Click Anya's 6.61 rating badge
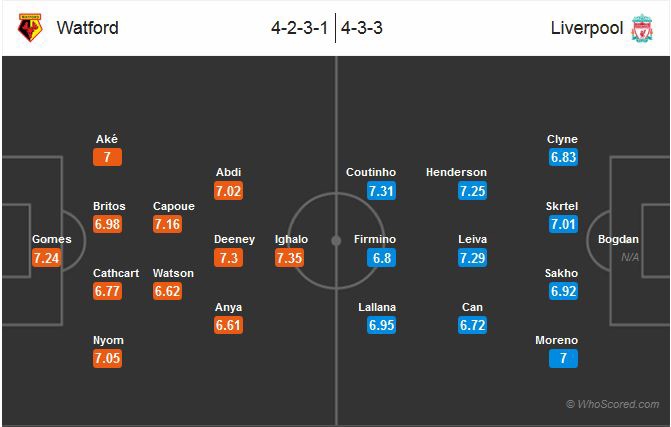The width and height of the screenshot is (671, 427). click(x=228, y=326)
